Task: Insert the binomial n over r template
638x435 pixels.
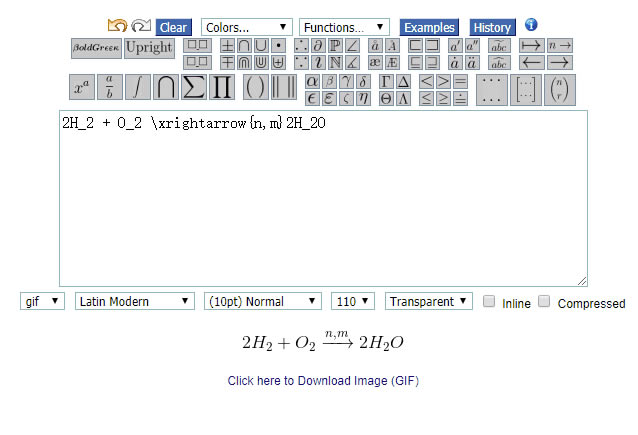Action: point(560,90)
